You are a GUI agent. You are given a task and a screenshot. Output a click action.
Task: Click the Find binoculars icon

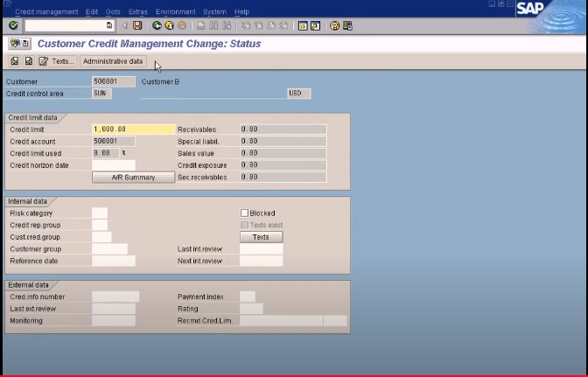[x=213, y=25]
